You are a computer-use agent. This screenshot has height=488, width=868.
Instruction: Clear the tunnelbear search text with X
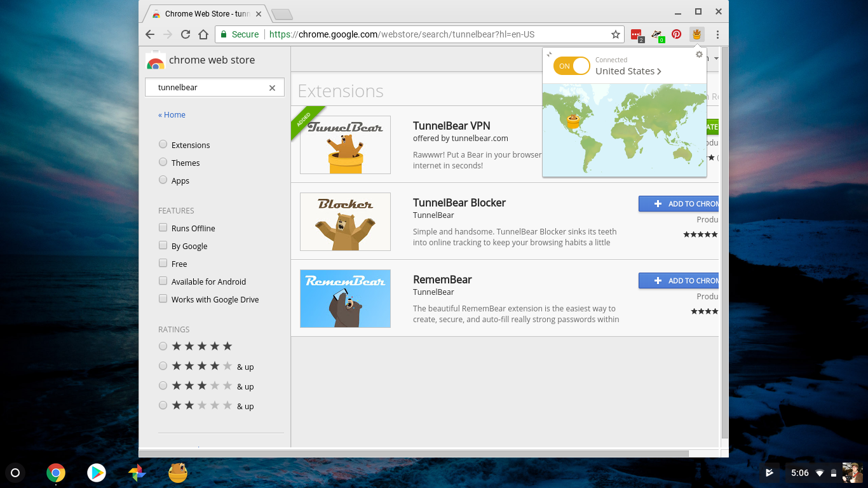[272, 88]
